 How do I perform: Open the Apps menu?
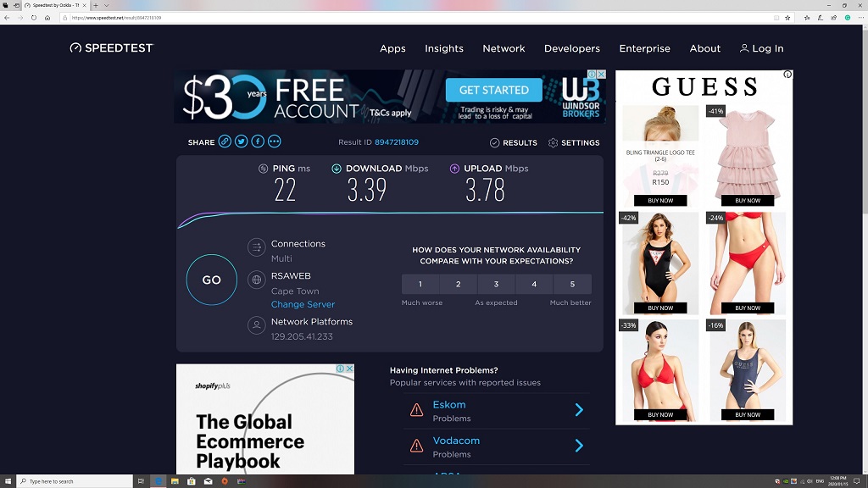(x=392, y=48)
